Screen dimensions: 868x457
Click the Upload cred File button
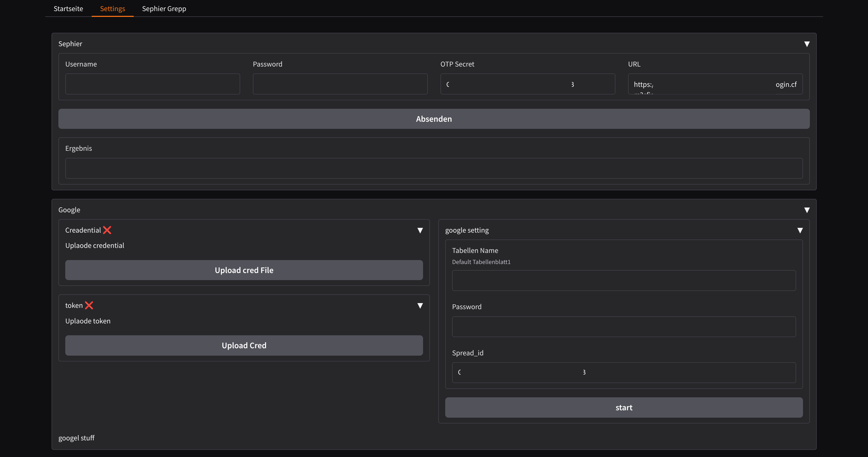(x=244, y=270)
